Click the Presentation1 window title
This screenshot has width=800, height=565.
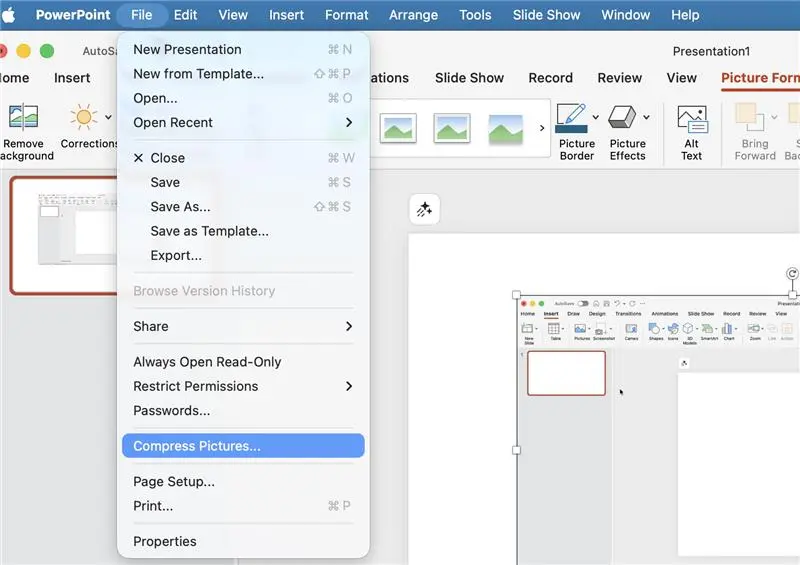pos(711,51)
